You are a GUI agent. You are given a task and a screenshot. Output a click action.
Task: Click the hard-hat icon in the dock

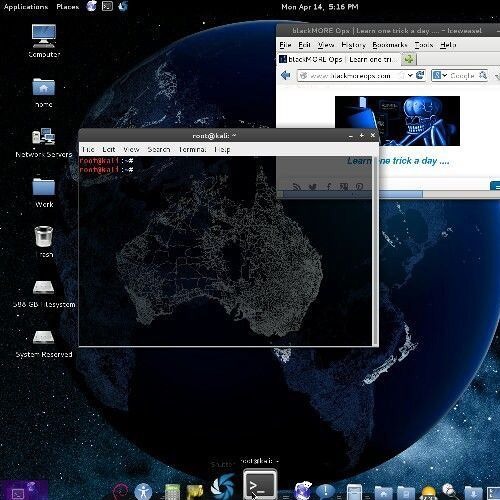[x=428, y=493]
